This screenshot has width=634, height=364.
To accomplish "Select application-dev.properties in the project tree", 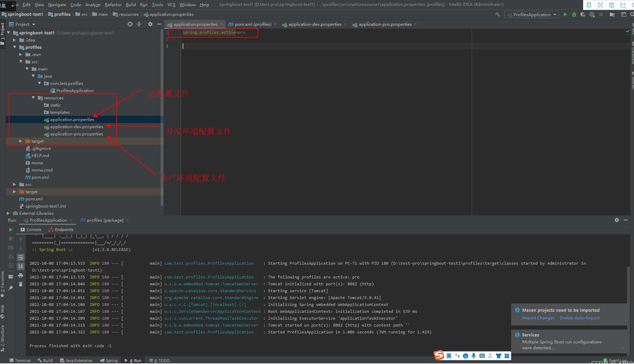I will 76,126.
